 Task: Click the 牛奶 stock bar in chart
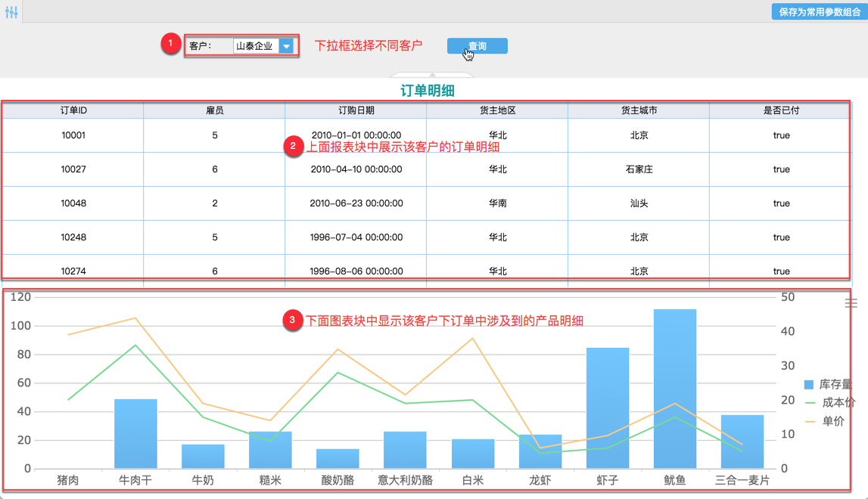pos(203,457)
